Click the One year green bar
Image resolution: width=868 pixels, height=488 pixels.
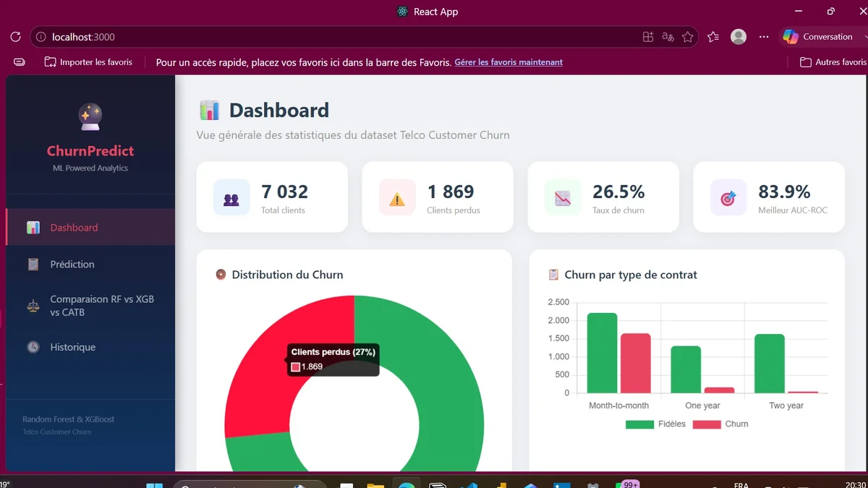coord(686,369)
